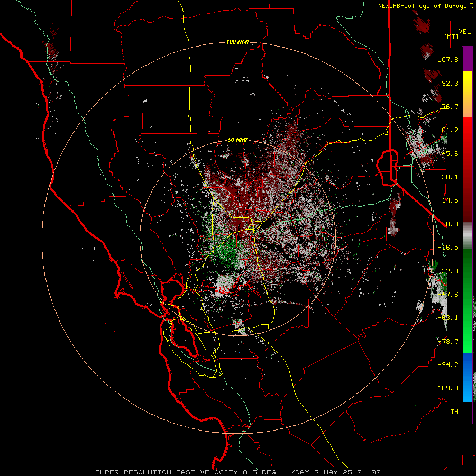The width and height of the screenshot is (476, 476).
Task: Click the 45.6 legend value
Action: coord(450,153)
